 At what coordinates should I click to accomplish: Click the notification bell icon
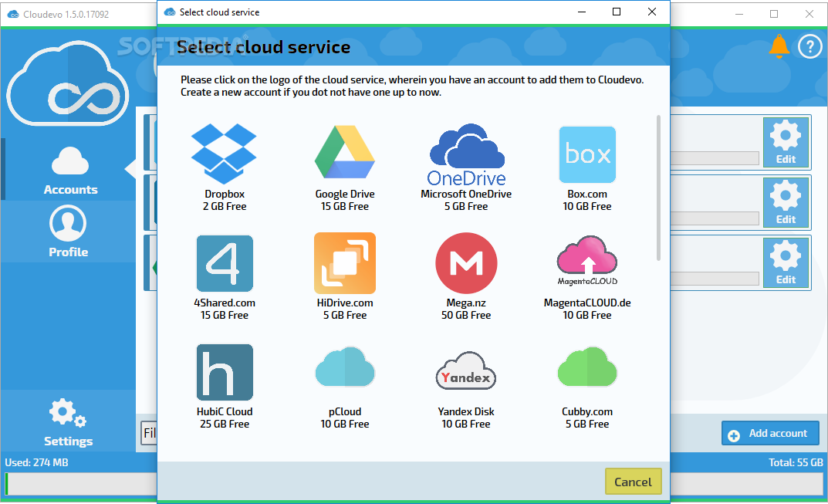[779, 46]
